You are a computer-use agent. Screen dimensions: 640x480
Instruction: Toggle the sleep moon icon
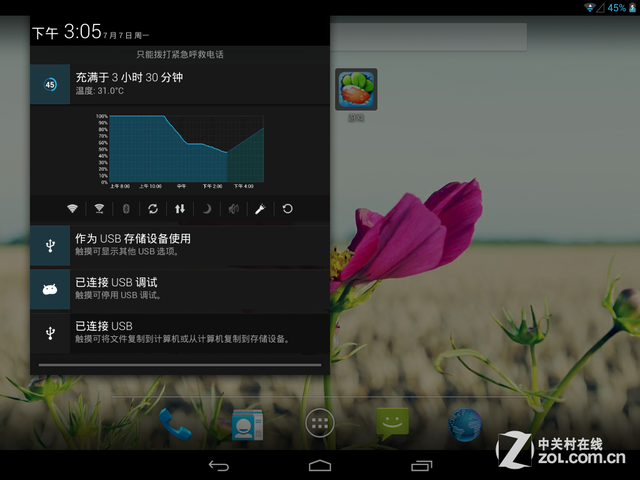(x=207, y=208)
